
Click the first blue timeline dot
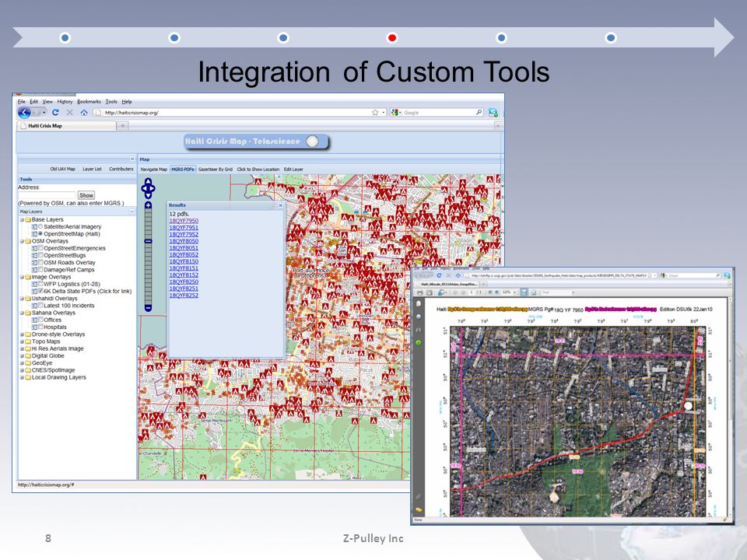[x=65, y=37]
